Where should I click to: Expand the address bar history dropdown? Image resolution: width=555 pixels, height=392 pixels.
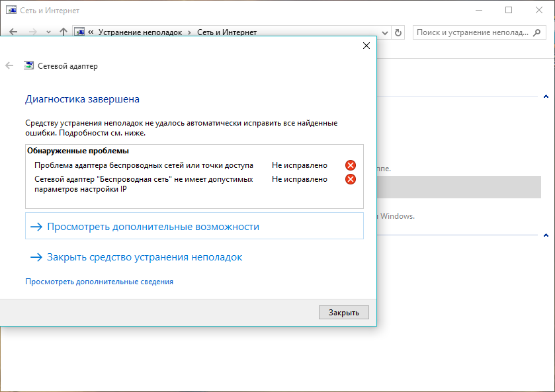385,32
